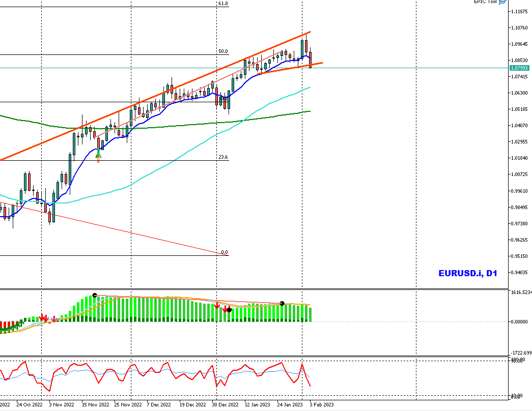Click the black dot marker near the histogram's right end
The width and height of the screenshot is (532, 411).
[282, 303]
